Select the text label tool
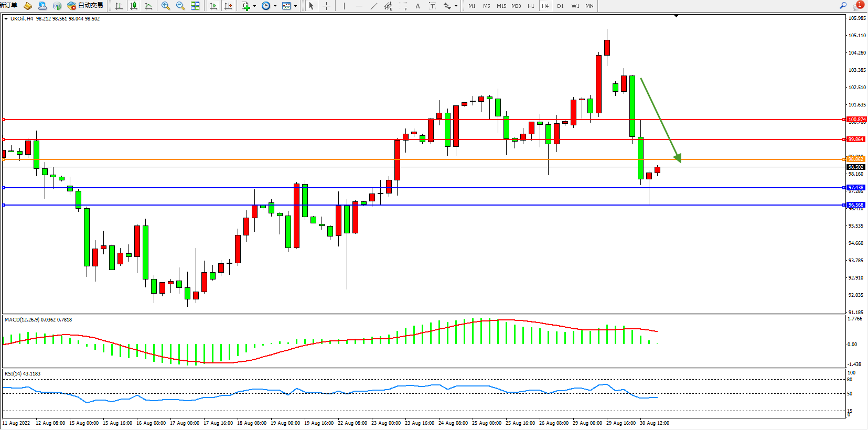This screenshot has height=430, width=868. [x=417, y=6]
